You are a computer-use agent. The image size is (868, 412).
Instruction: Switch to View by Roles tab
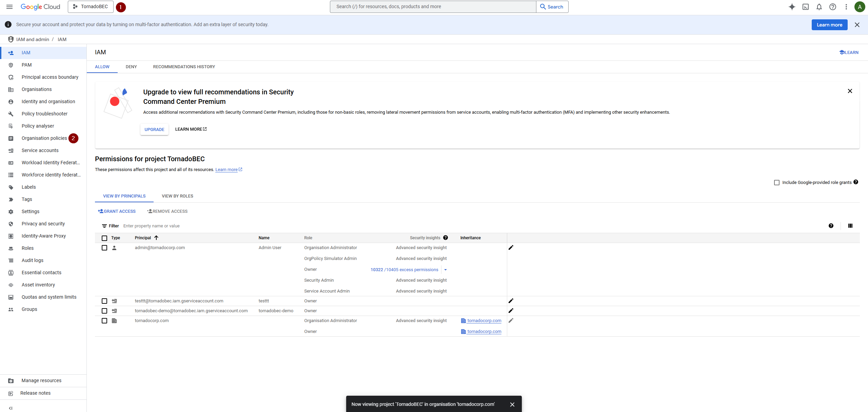[177, 196]
